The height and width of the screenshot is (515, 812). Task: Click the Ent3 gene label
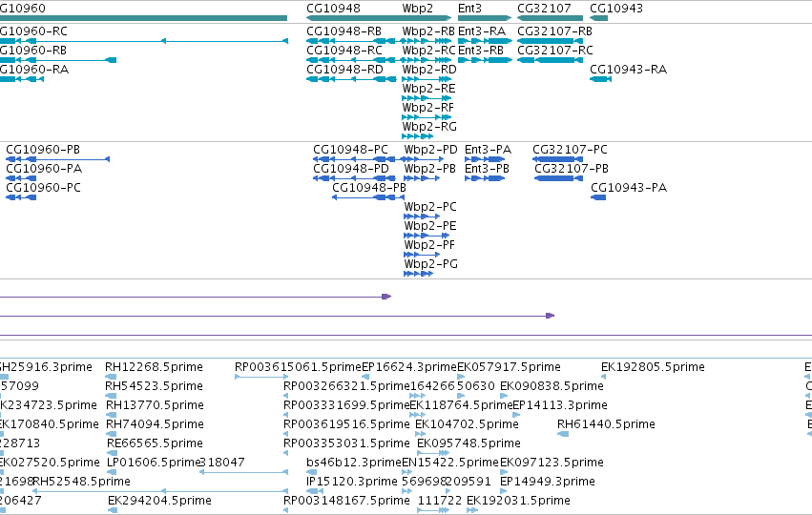[x=469, y=9]
